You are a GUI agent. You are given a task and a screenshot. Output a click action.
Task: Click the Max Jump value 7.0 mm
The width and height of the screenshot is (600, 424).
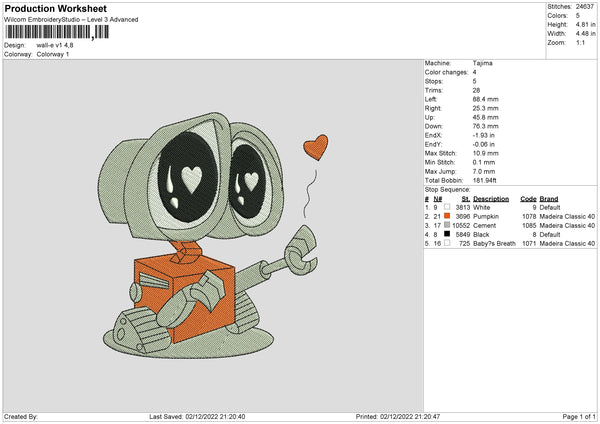484,171
